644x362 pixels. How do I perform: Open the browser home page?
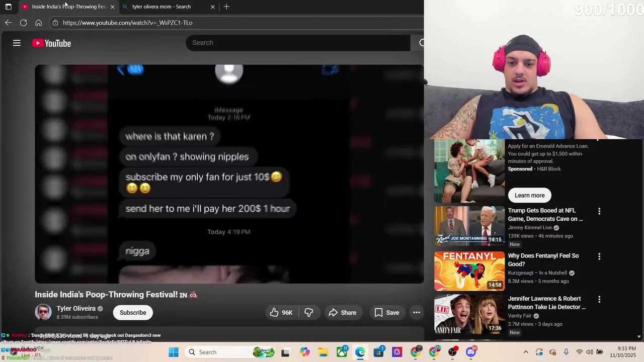(x=38, y=23)
